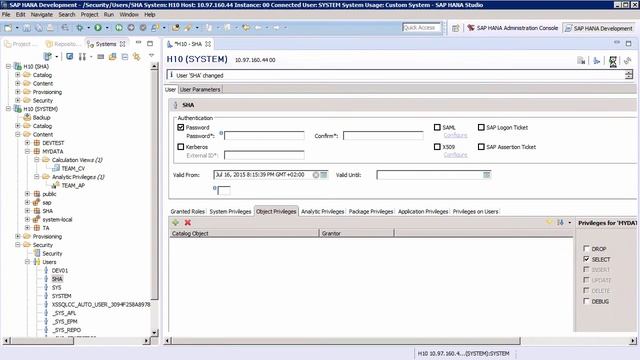Click the hourglass deploy icon in editor header
This screenshot has height=360, width=640.
613,61
